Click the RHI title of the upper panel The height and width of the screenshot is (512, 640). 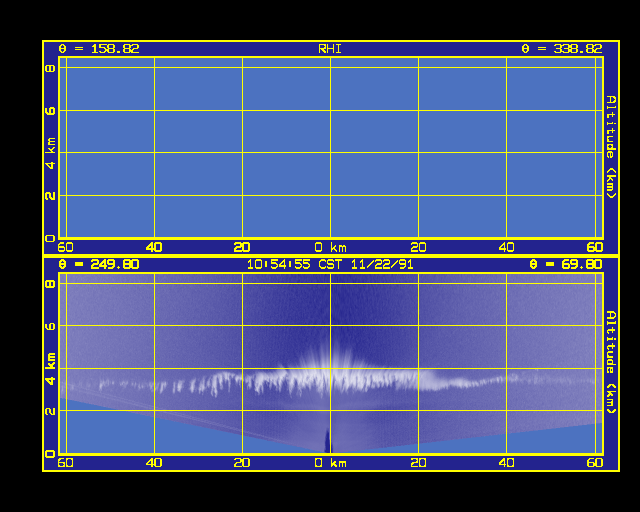pos(330,49)
